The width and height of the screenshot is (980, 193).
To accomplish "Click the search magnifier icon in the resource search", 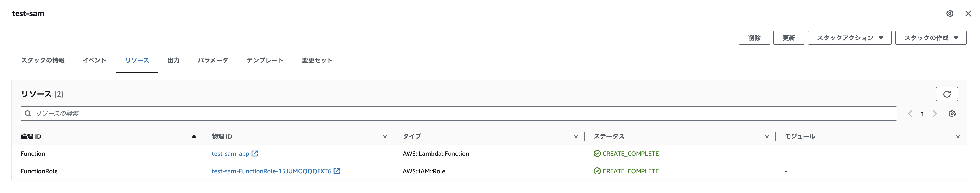I will pos(28,114).
